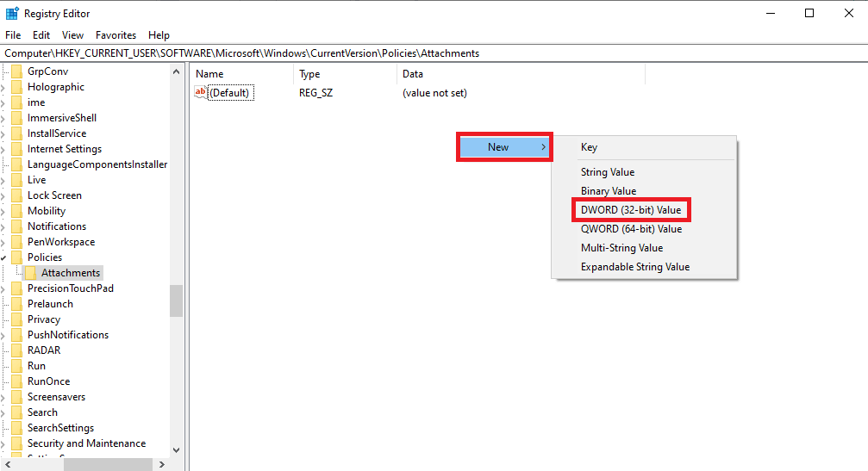Click the tree scroll down arrow
The height and width of the screenshot is (471, 868).
pos(176,450)
